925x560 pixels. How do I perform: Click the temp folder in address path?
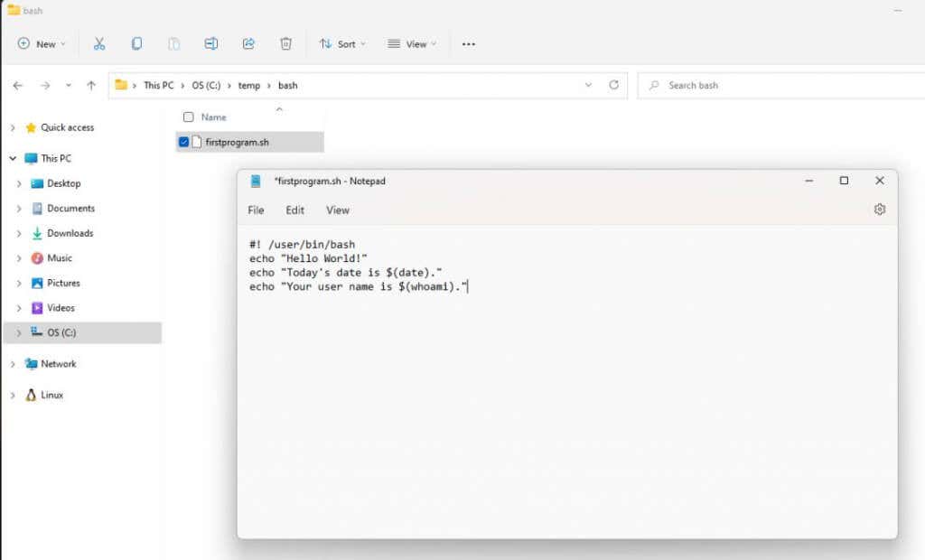pos(248,86)
